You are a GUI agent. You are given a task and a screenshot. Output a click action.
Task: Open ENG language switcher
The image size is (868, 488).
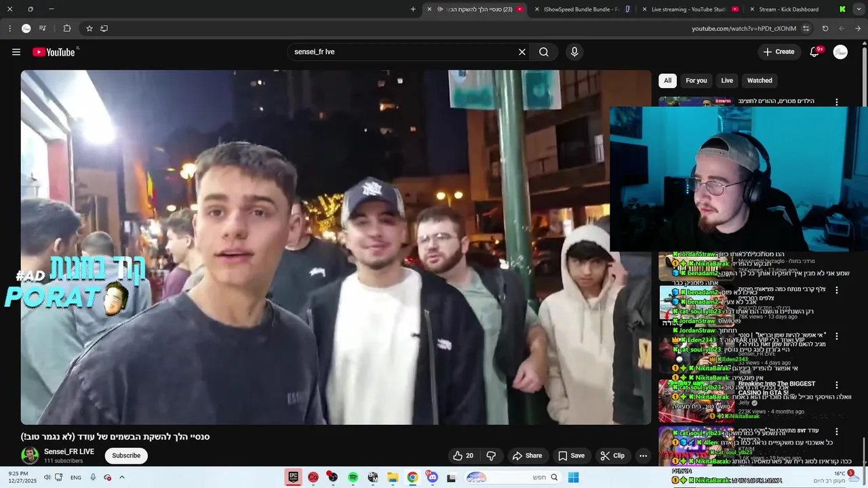coord(76,477)
